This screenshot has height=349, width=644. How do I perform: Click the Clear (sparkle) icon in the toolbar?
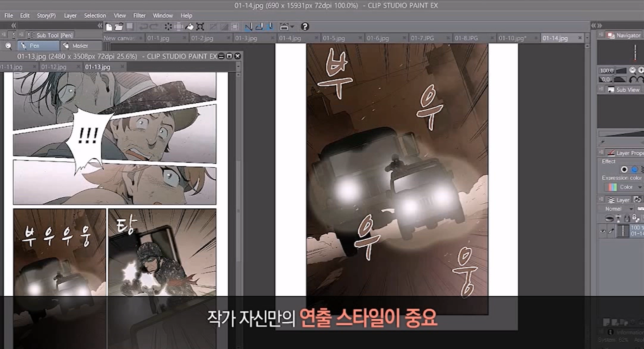168,27
